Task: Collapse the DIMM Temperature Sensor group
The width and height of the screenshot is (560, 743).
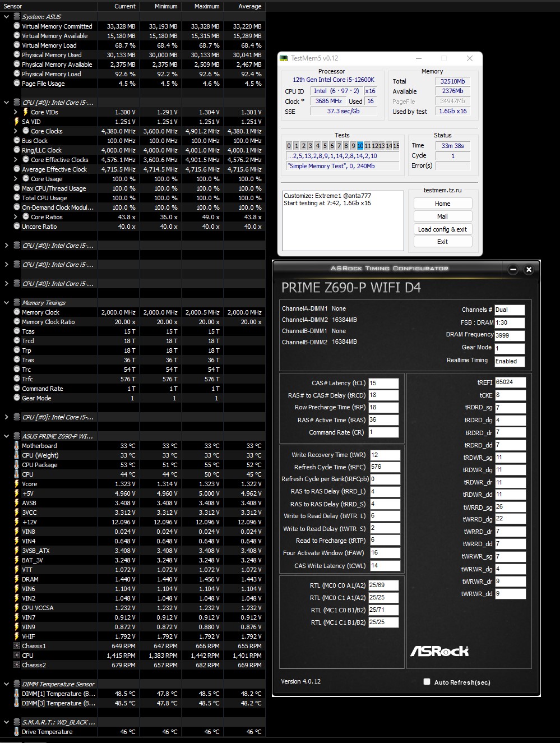Action: coord(7,684)
